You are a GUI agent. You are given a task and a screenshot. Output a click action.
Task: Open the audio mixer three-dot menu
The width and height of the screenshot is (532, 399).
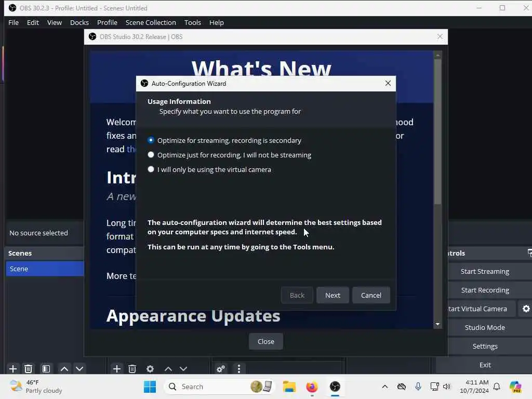click(x=239, y=368)
